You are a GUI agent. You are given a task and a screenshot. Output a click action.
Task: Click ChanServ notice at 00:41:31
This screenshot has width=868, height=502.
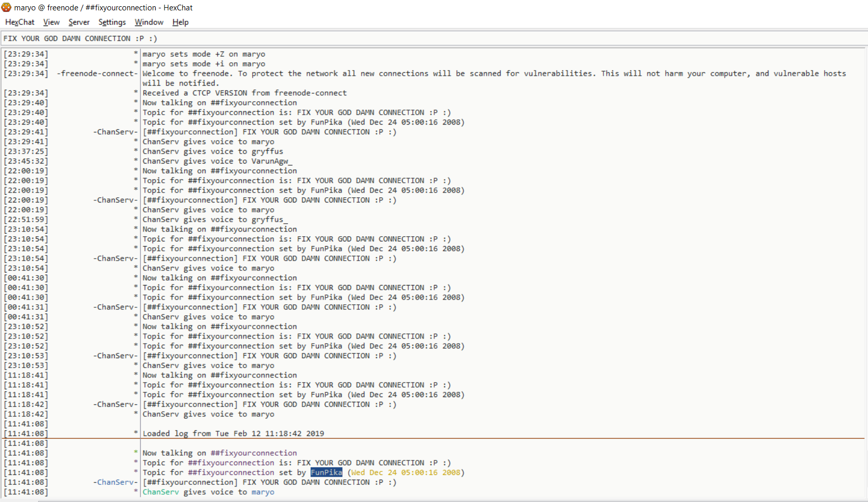[x=269, y=307]
